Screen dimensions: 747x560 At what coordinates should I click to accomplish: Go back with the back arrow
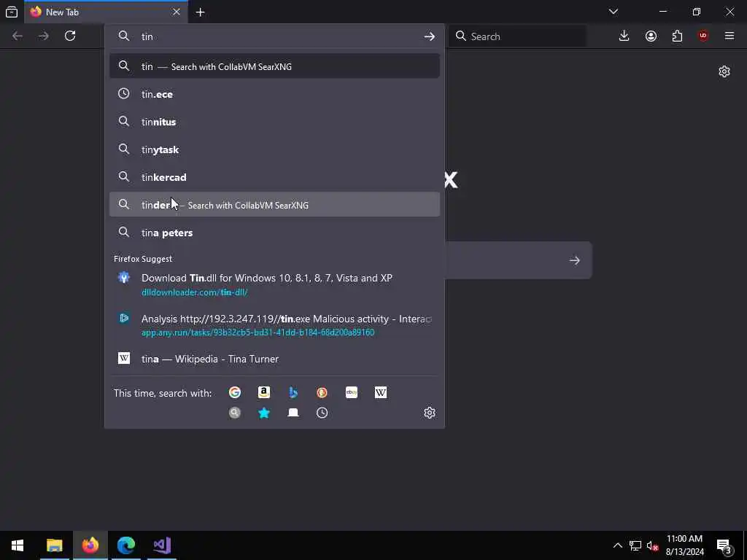(18, 36)
